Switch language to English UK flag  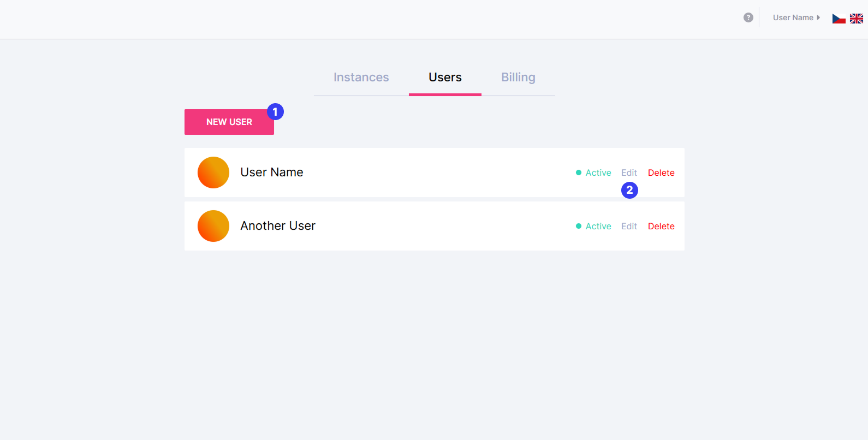[857, 19]
